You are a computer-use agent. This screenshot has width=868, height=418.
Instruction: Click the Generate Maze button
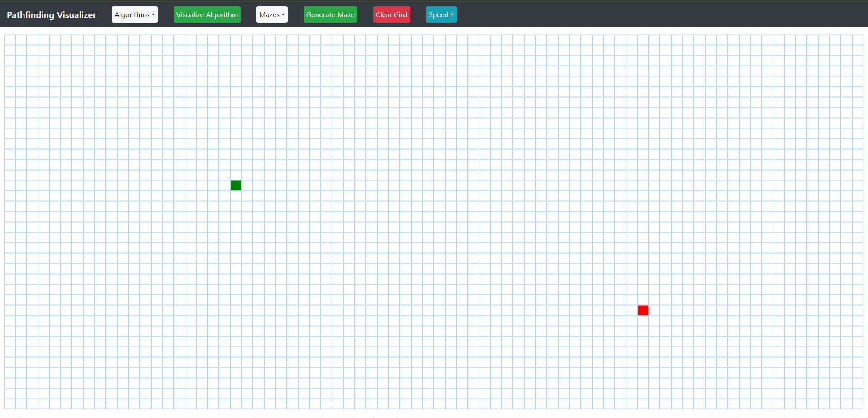330,14
